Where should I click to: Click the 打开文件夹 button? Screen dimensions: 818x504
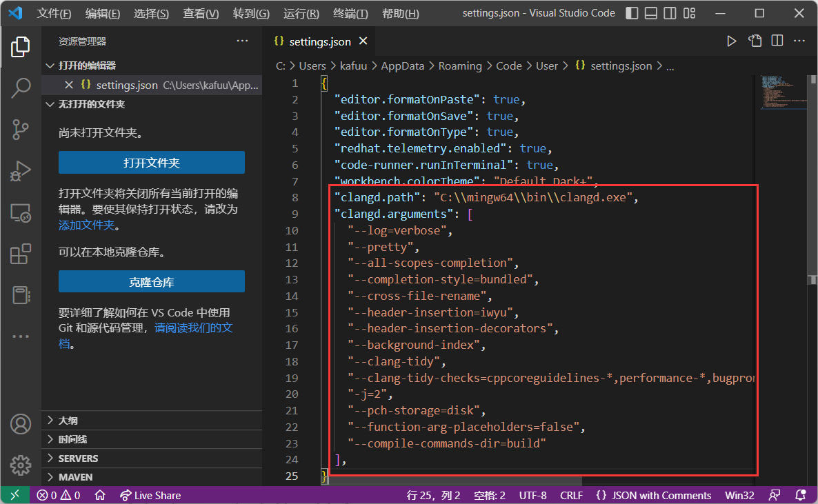(152, 163)
